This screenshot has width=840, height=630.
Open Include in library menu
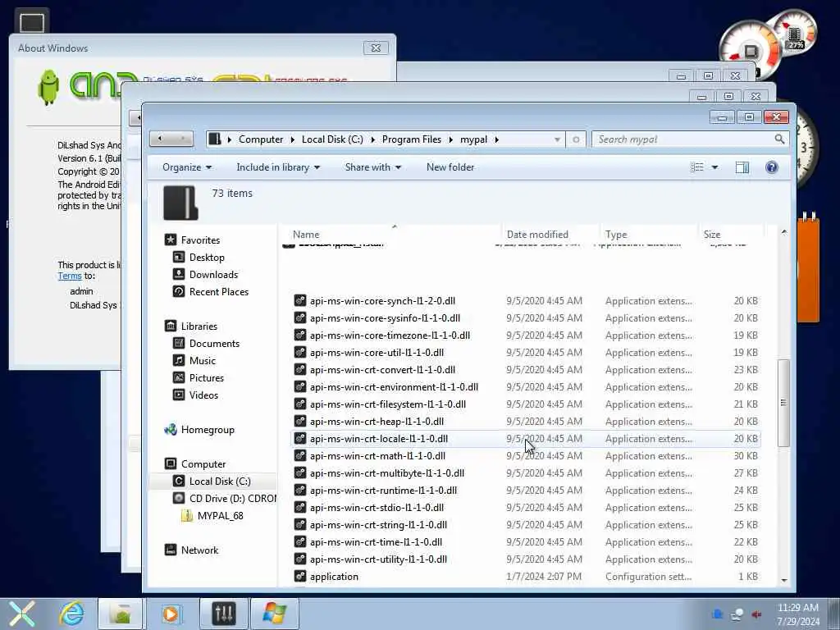pos(278,167)
